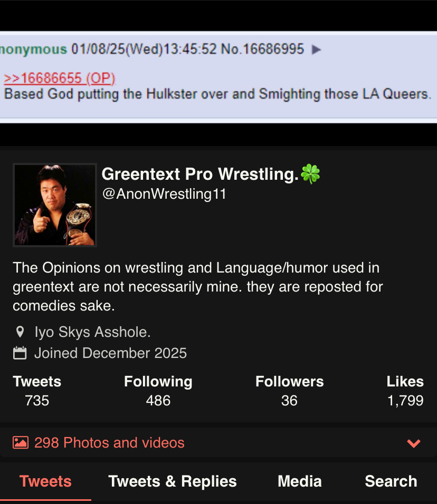
Task: View the Tweets count 735
Action: point(37,401)
